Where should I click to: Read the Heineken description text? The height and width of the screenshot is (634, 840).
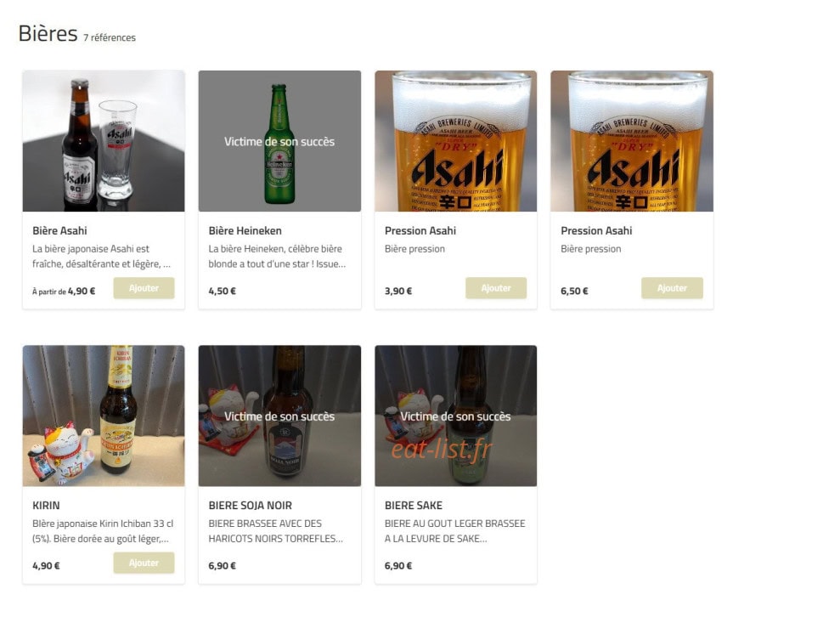pos(277,256)
